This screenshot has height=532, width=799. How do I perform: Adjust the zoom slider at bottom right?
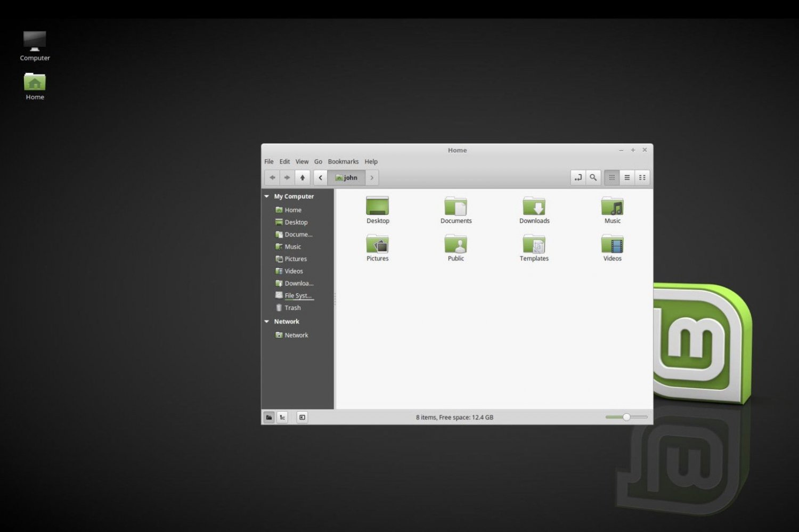[x=627, y=417]
